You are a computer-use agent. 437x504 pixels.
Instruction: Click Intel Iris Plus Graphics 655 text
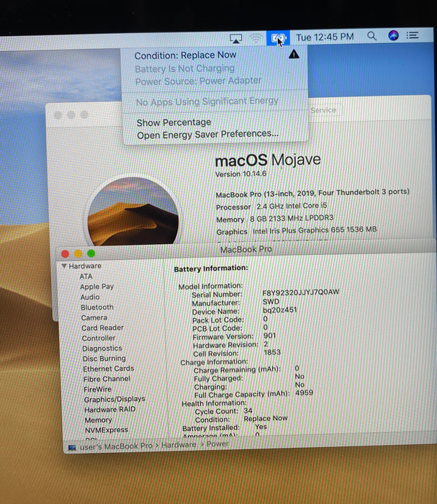[x=315, y=230]
